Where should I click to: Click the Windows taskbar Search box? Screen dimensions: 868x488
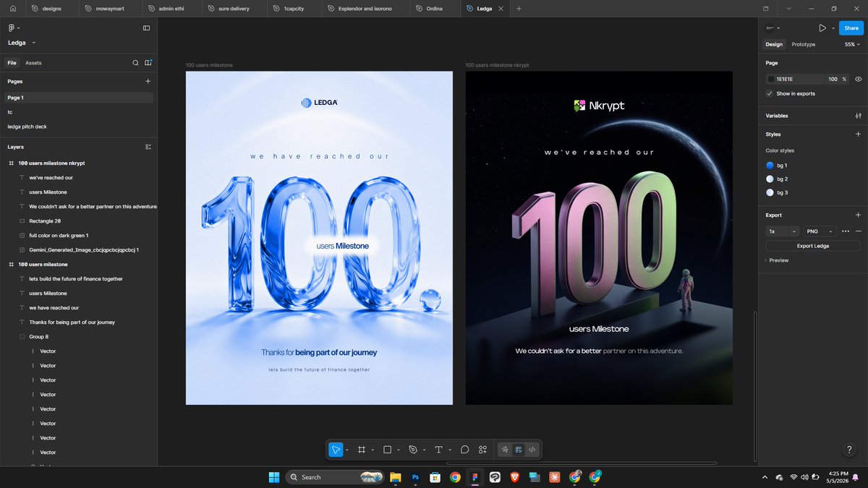[335, 477]
